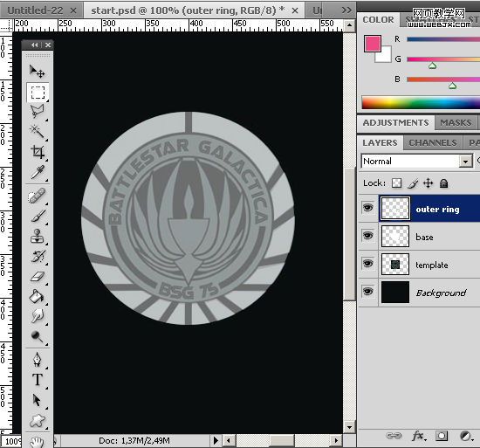Click the R channel color slider
The height and width of the screenshot is (448, 480).
tap(443, 39)
